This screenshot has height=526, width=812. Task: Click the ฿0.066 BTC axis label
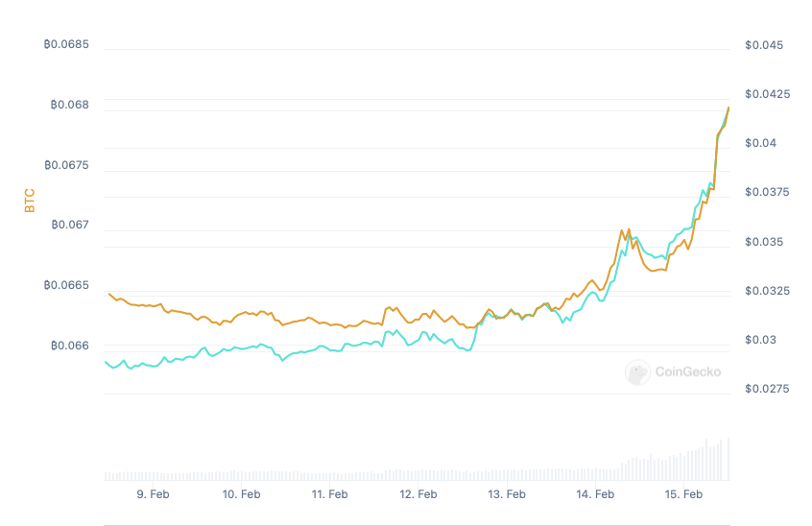point(70,346)
